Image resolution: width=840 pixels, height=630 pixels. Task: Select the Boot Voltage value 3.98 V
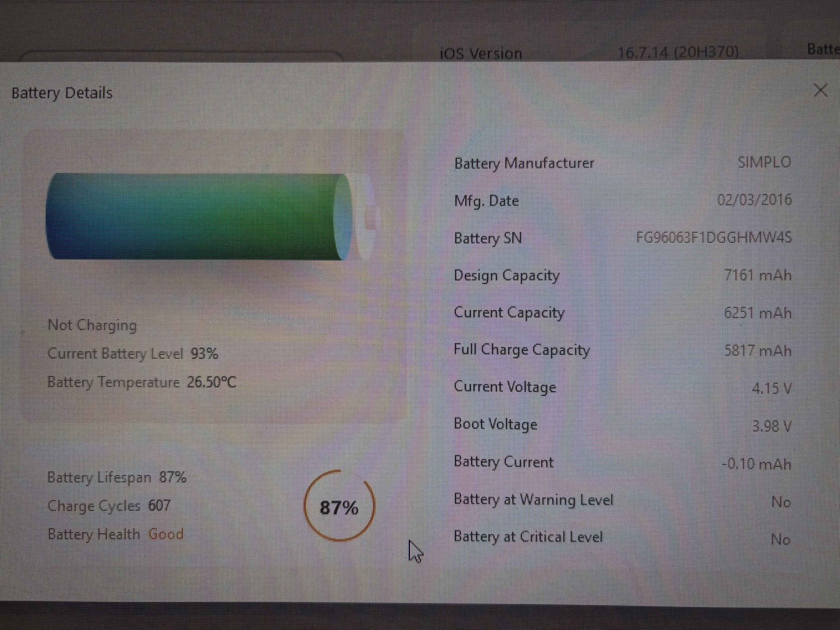click(x=772, y=426)
